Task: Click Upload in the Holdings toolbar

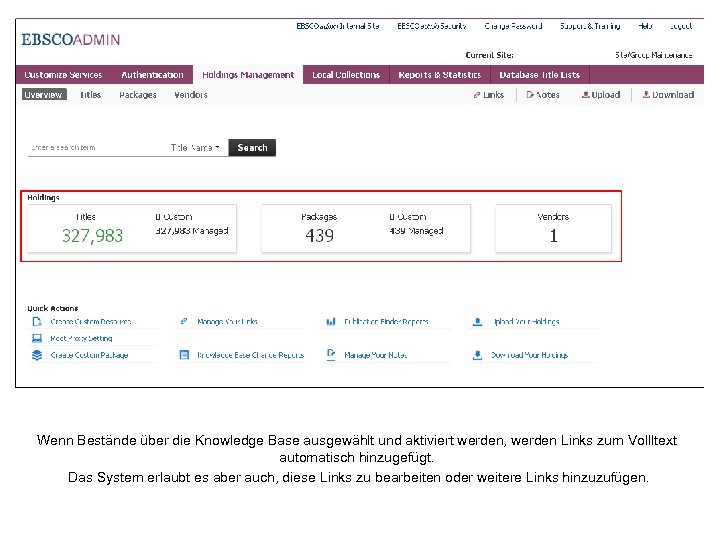Action: coord(601,95)
